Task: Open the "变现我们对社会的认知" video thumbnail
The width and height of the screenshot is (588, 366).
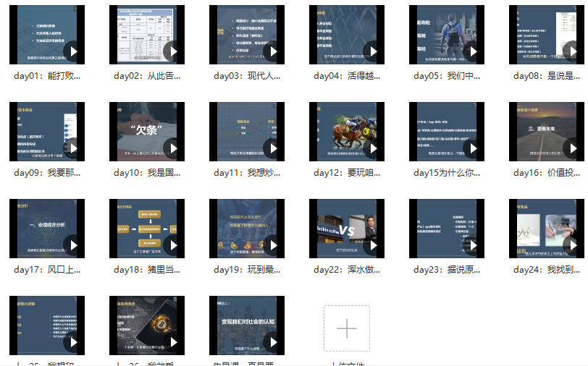Action: pos(246,325)
